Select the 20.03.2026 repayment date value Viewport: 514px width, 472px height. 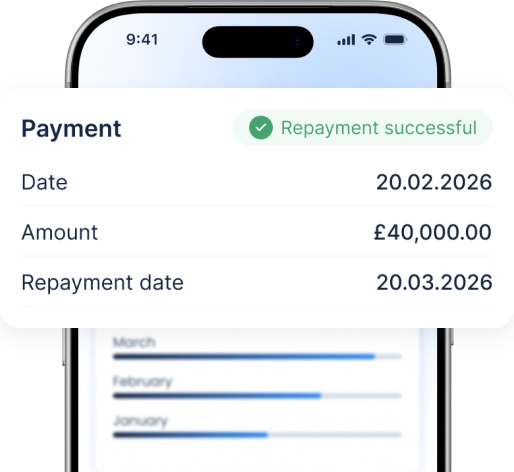(434, 283)
